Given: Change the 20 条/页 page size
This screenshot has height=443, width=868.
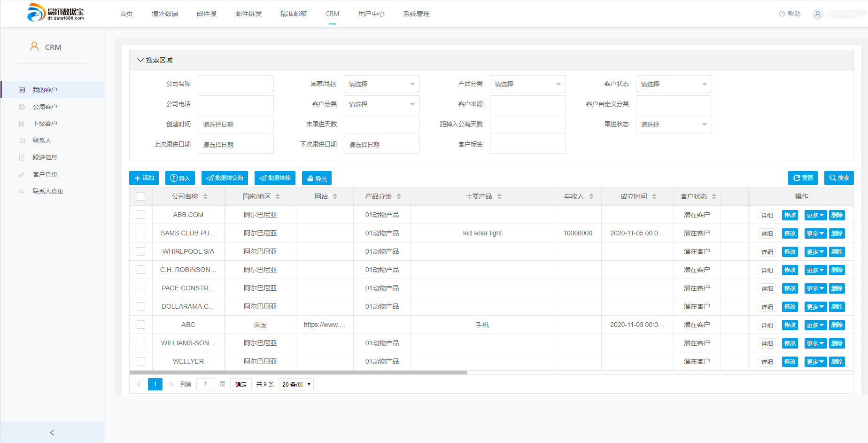Looking at the screenshot, I should [296, 384].
